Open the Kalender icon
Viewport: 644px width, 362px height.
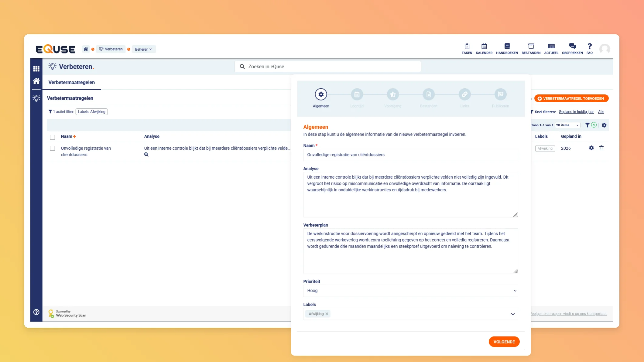[484, 46]
